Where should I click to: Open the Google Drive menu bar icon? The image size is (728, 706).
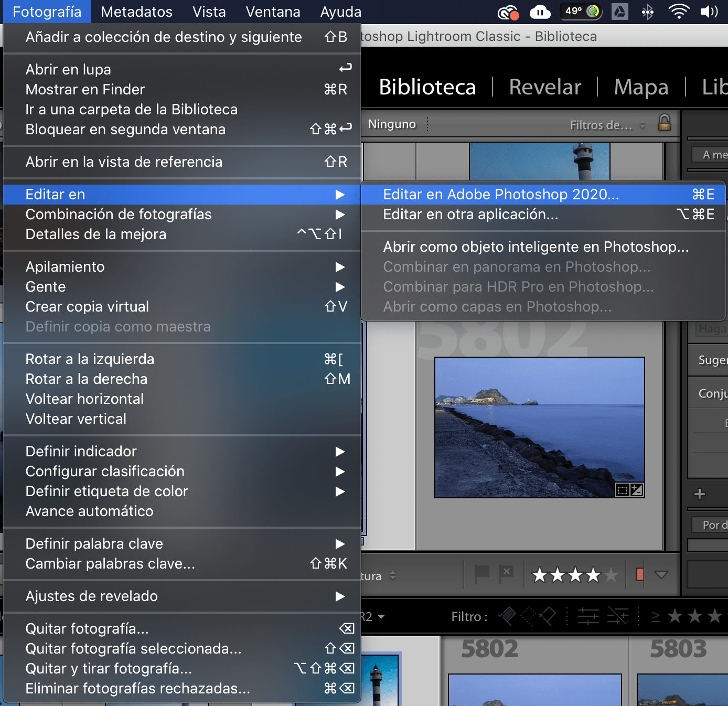pyautogui.click(x=619, y=12)
